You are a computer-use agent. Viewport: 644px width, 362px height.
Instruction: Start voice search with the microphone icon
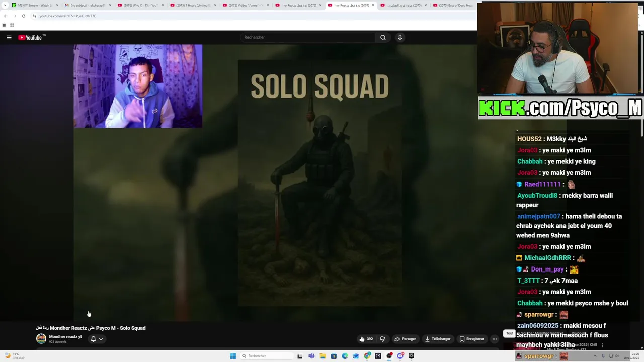pos(400,37)
